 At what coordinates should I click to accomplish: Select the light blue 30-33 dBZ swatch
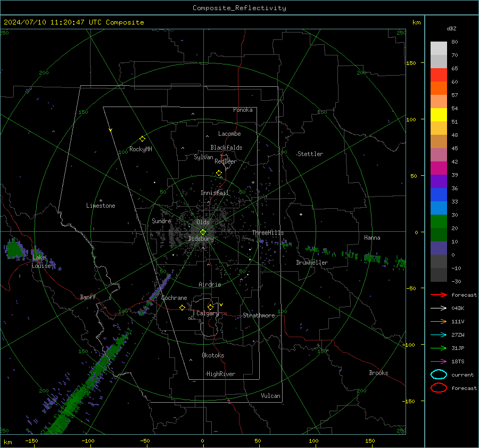(x=439, y=208)
